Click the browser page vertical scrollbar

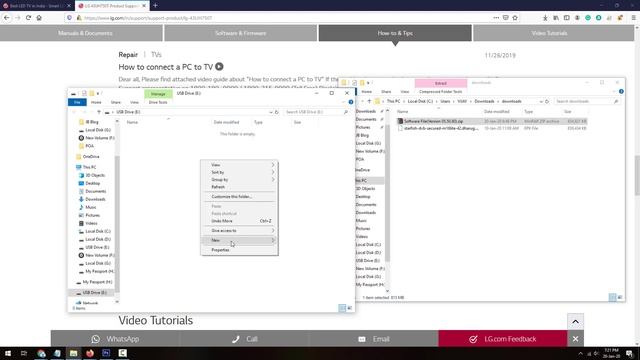pos(637,176)
